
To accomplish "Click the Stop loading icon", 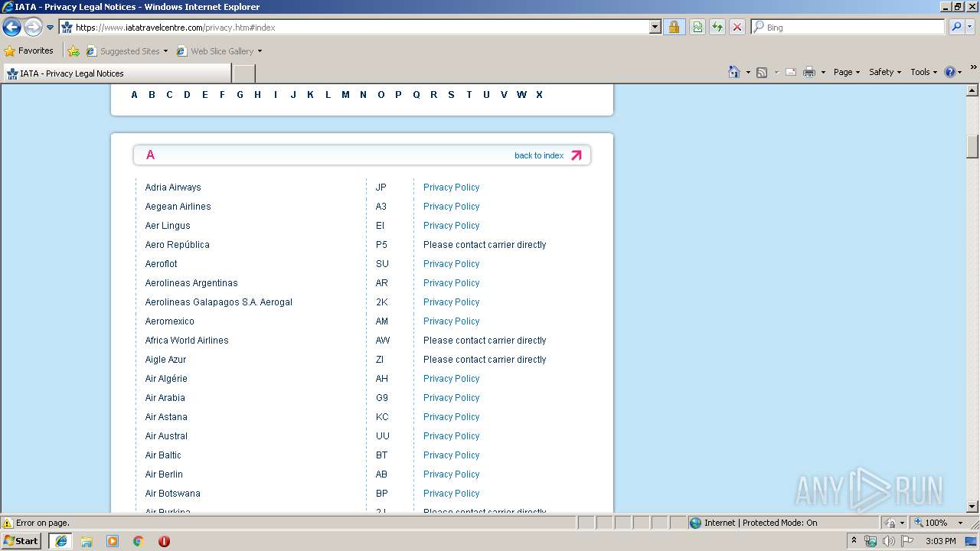I will pyautogui.click(x=737, y=27).
